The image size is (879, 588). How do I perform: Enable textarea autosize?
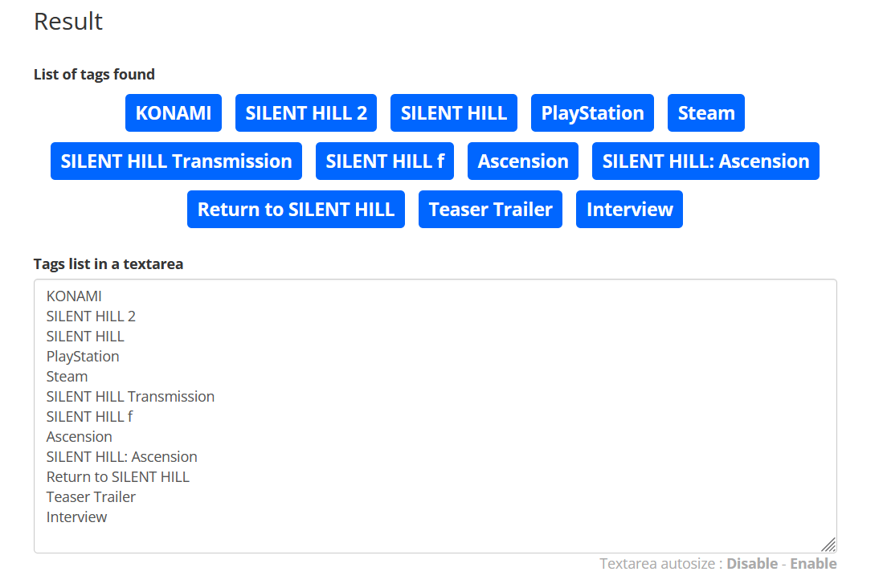point(813,563)
